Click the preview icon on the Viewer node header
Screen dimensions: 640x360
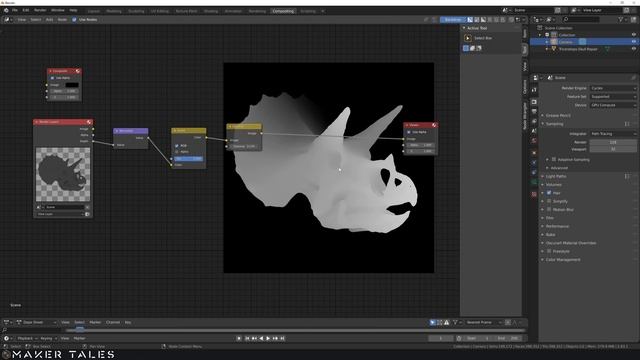(x=434, y=125)
